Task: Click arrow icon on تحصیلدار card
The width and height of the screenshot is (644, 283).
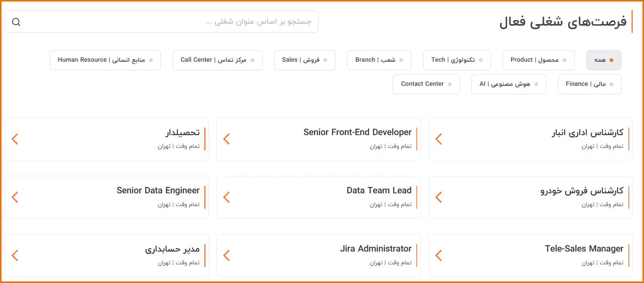Action: (15, 139)
